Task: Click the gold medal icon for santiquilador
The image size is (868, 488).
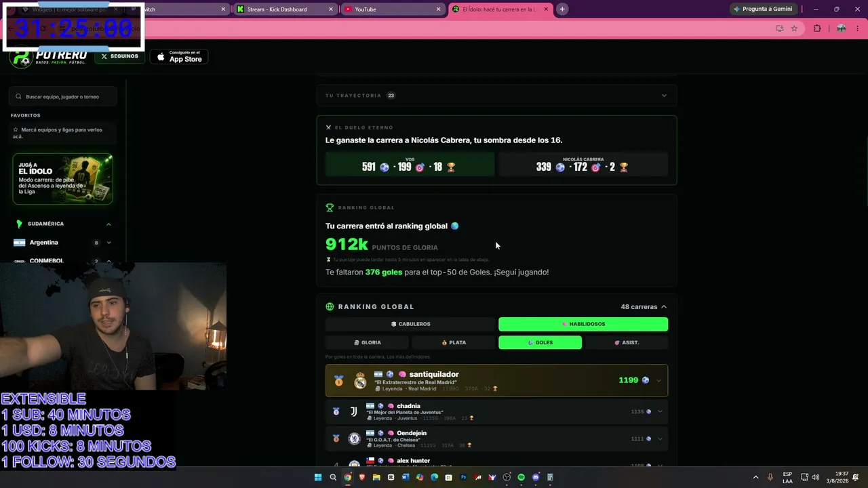Action: coord(338,381)
